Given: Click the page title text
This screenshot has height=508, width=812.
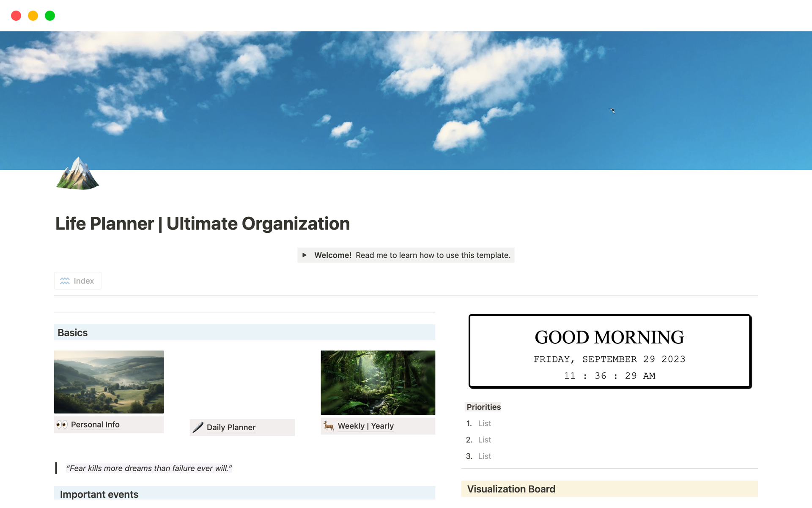Looking at the screenshot, I should pyautogui.click(x=203, y=224).
